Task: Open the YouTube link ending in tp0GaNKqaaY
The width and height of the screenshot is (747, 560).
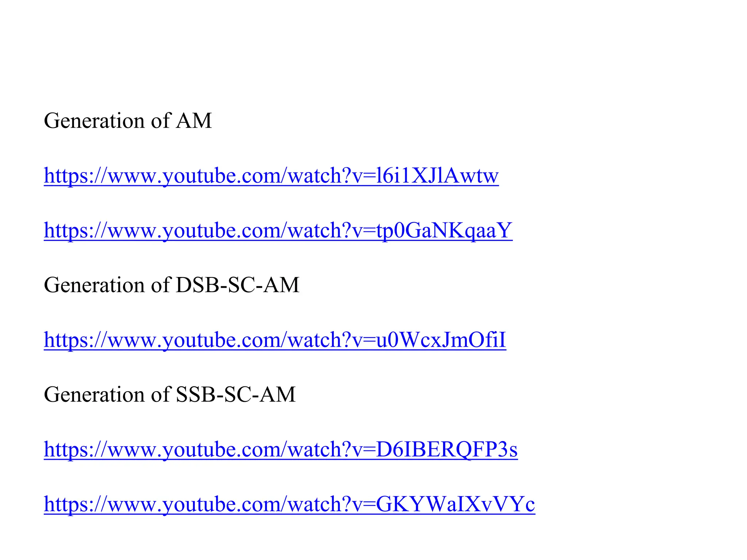Action: [x=278, y=230]
